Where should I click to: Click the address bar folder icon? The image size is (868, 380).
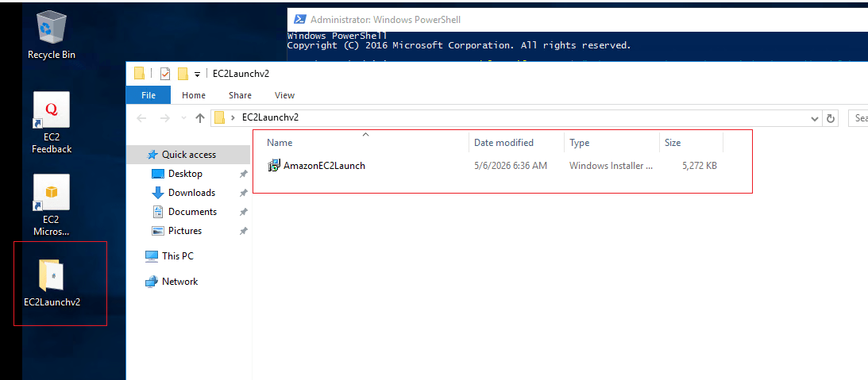coord(220,117)
